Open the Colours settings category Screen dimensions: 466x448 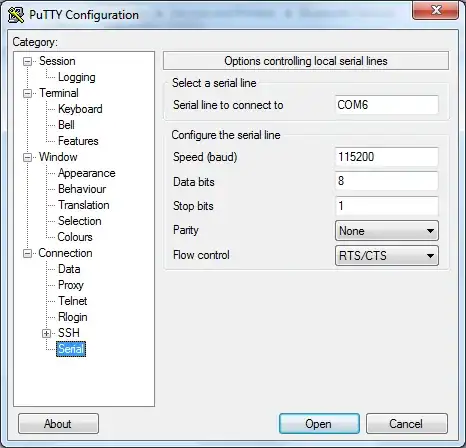click(x=75, y=237)
